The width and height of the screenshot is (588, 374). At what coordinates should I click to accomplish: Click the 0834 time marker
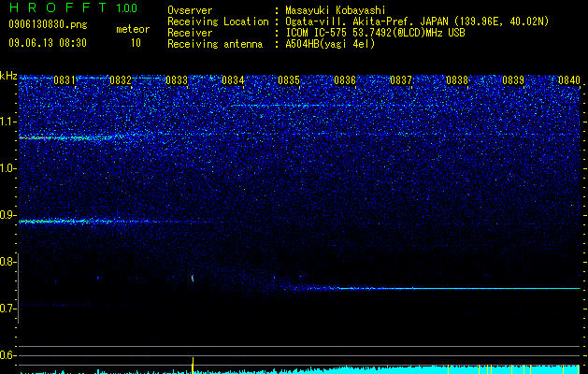[233, 80]
